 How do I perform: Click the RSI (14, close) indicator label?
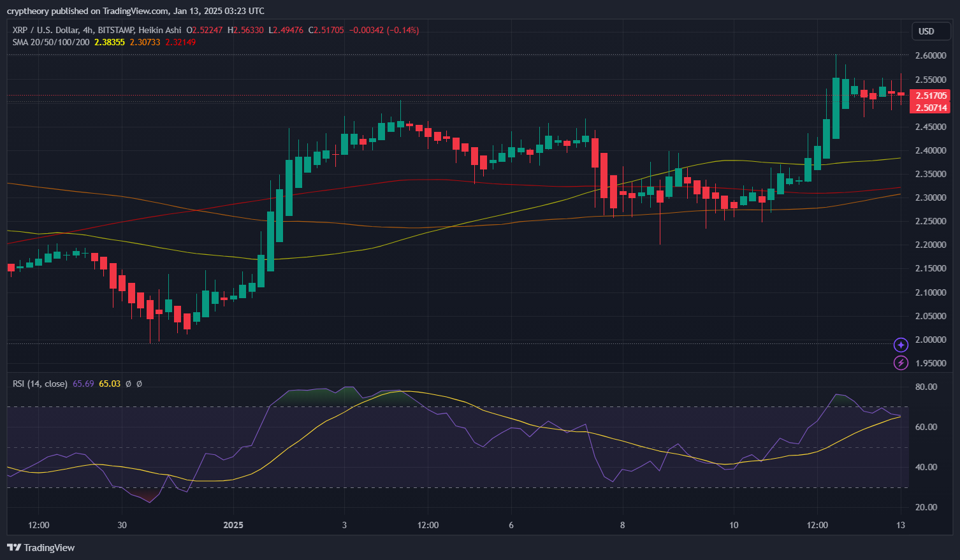point(40,384)
